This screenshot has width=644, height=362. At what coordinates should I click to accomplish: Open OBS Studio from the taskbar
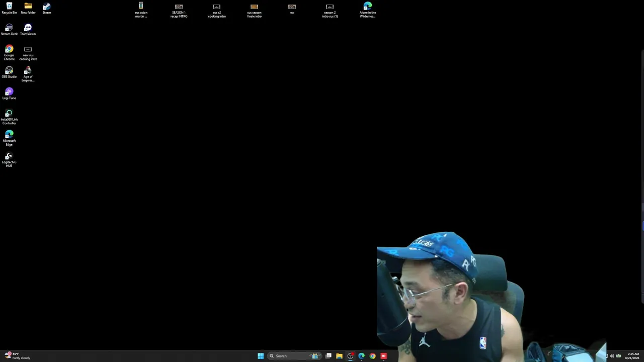pos(350,356)
